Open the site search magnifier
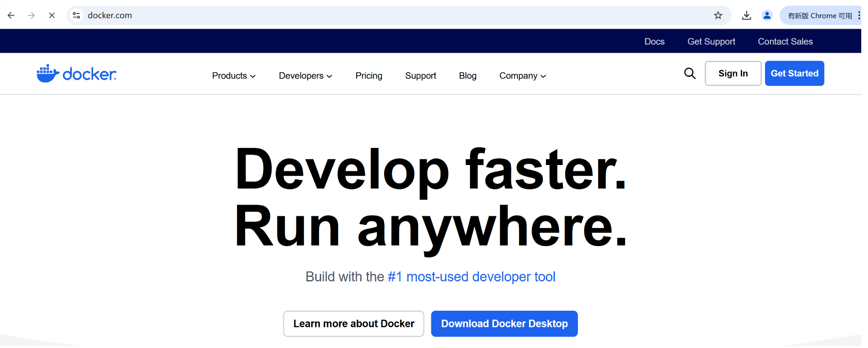Screen dimensions: 868x348 (x=690, y=73)
